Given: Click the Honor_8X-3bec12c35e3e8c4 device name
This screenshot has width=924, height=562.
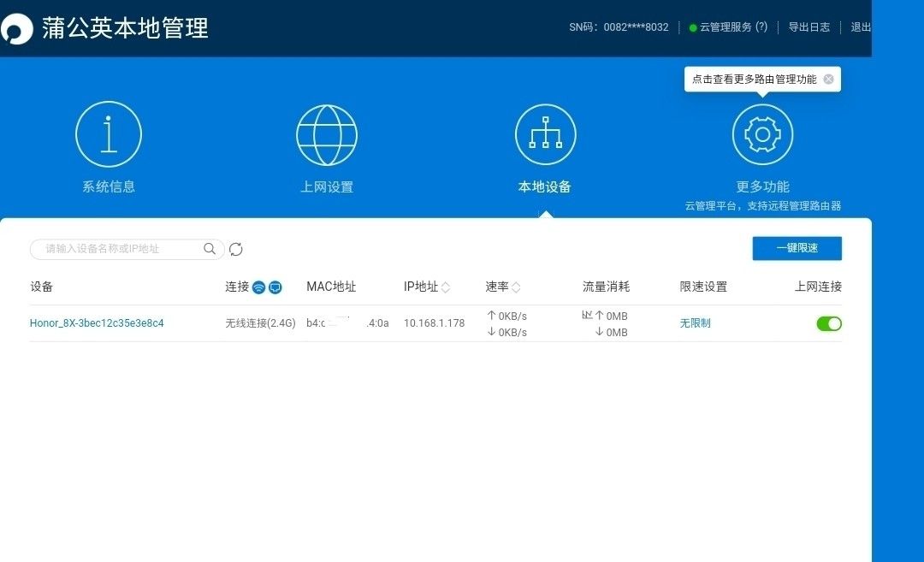Looking at the screenshot, I should (x=97, y=323).
